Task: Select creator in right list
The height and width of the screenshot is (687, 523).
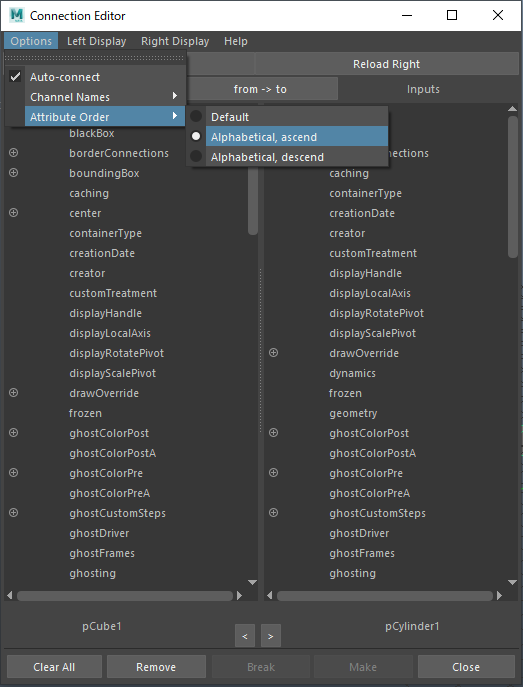Action: [347, 233]
